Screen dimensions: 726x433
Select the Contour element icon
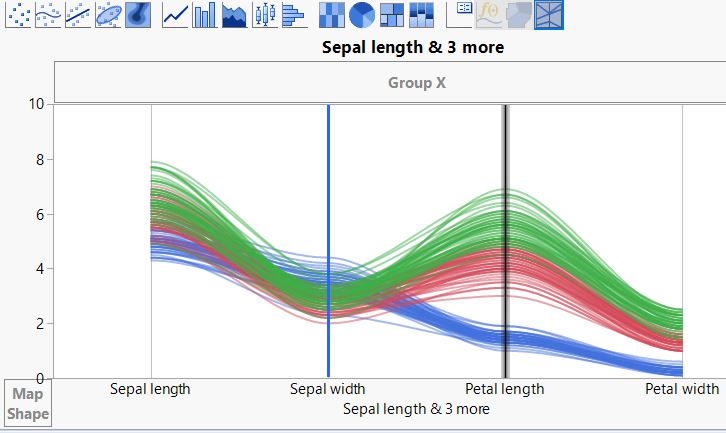138,14
